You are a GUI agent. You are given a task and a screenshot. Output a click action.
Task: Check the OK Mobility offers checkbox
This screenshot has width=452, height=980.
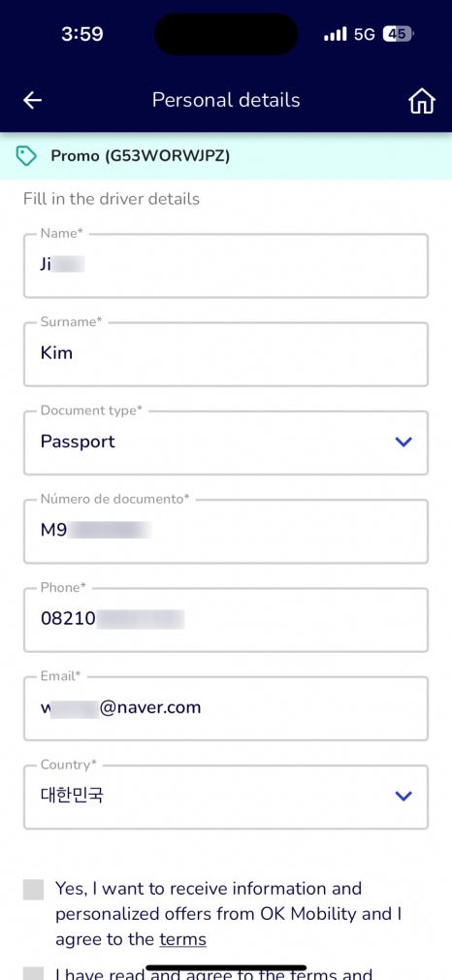tap(34, 890)
